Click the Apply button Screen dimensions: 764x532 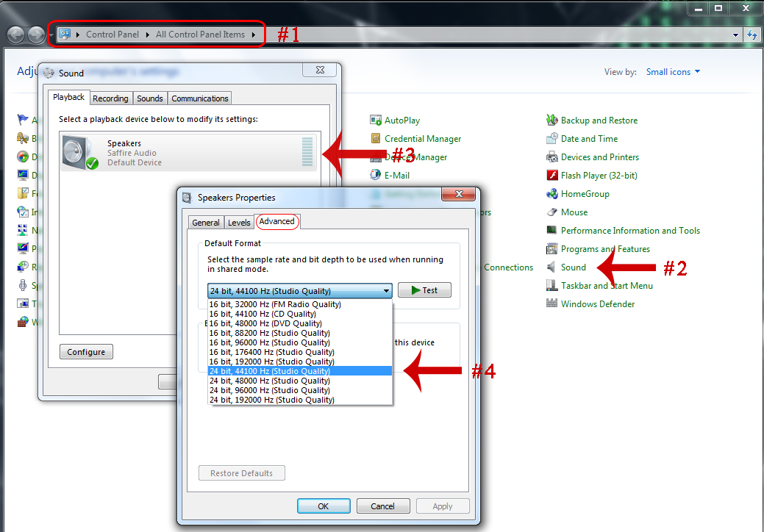[443, 506]
